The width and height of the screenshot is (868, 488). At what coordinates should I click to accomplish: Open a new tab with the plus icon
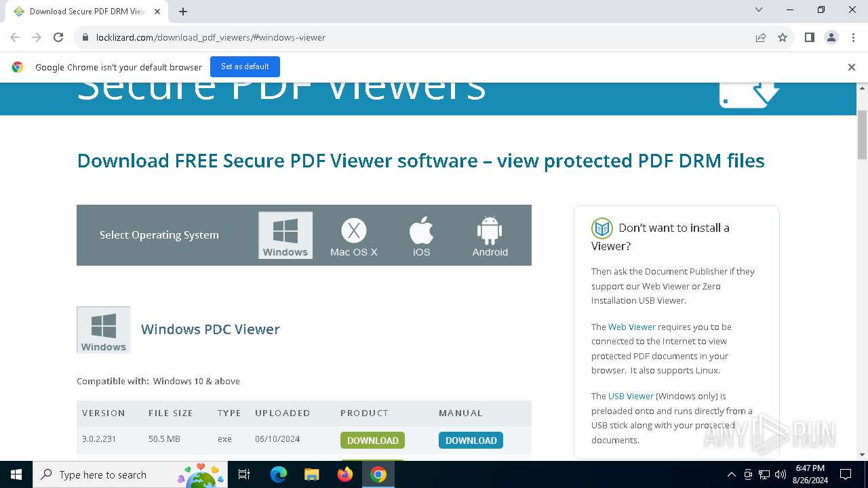coord(183,12)
